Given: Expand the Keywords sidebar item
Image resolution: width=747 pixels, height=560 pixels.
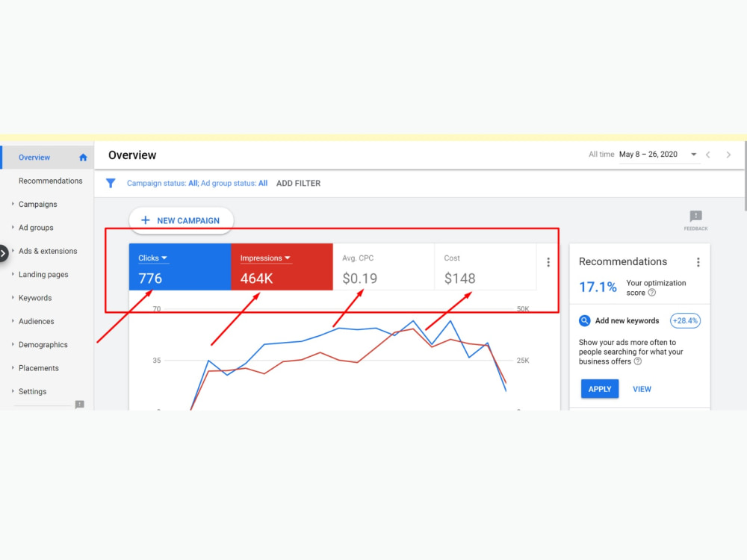Looking at the screenshot, I should [x=13, y=297].
